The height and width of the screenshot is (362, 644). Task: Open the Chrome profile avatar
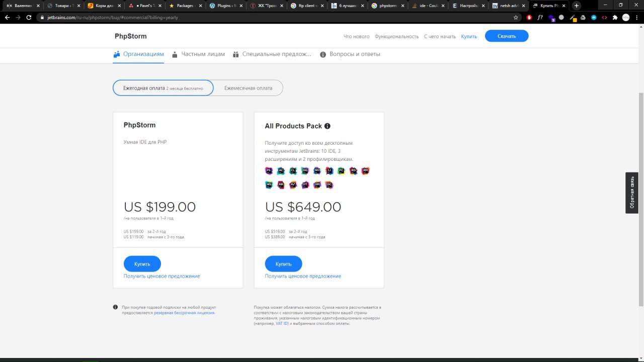[x=626, y=17]
